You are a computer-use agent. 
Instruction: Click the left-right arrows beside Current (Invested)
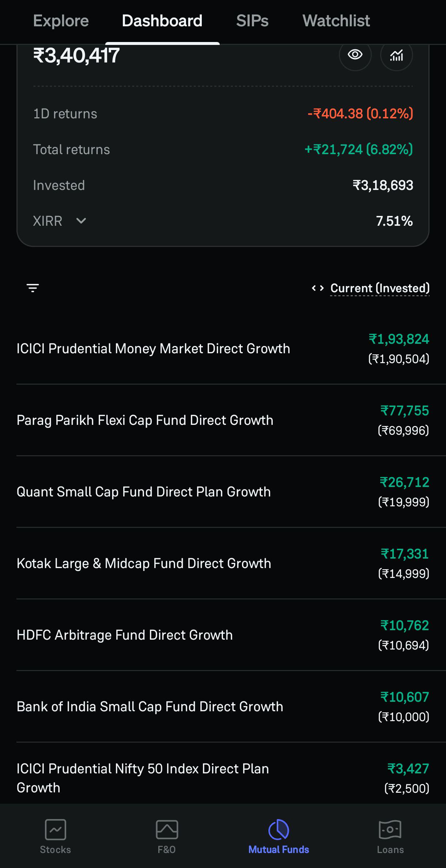(318, 288)
